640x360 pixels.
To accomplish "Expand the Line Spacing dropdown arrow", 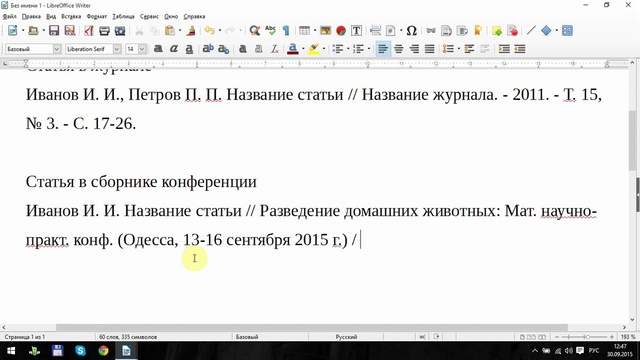I will tap(458, 49).
